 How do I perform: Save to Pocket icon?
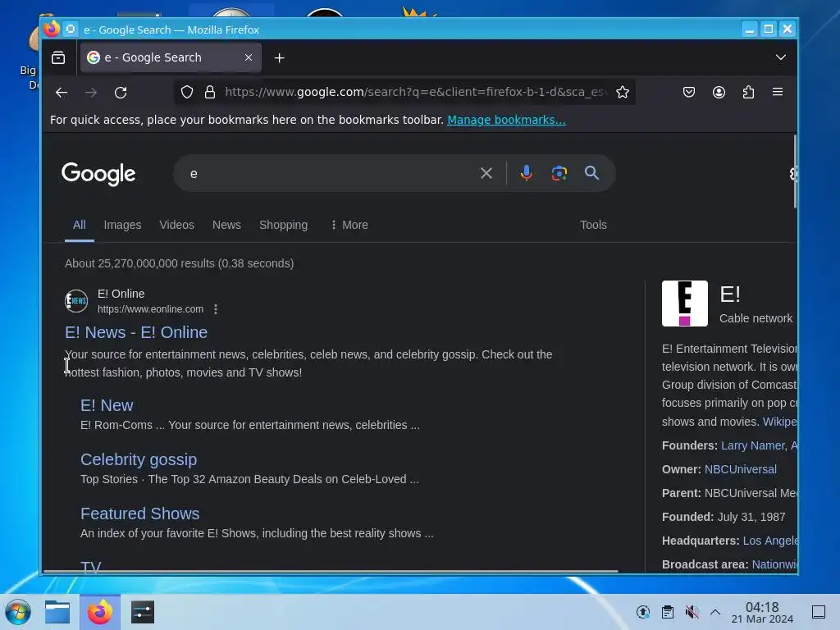click(x=689, y=92)
